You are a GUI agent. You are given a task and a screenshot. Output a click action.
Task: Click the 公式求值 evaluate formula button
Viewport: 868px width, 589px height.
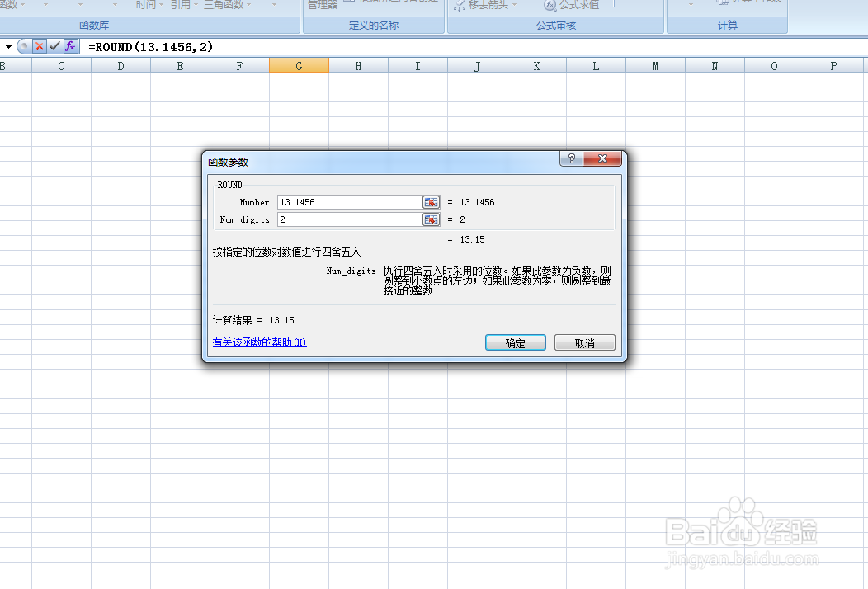click(571, 5)
